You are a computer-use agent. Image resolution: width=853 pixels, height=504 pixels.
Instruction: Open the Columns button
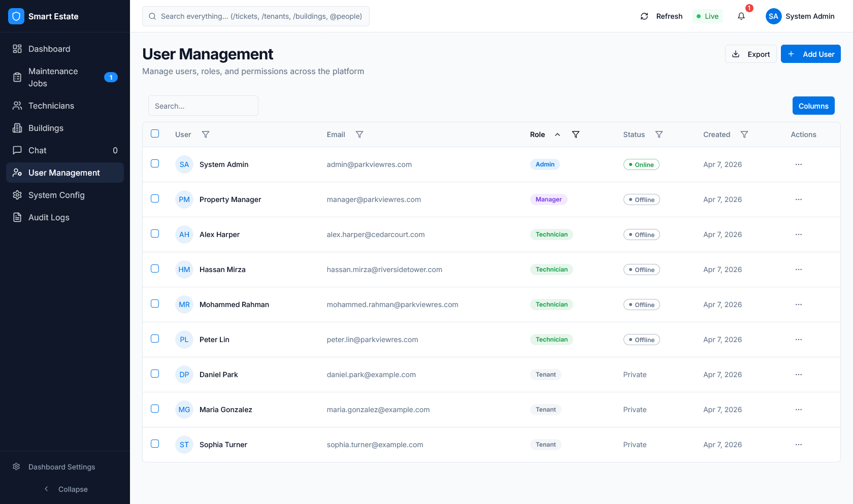click(x=813, y=106)
